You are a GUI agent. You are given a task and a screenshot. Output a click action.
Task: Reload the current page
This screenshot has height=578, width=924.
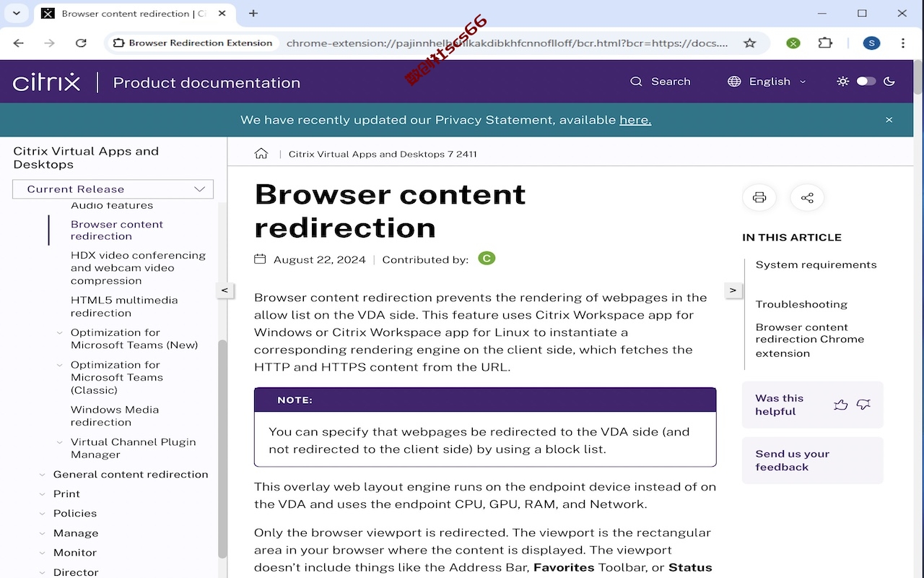[81, 43]
